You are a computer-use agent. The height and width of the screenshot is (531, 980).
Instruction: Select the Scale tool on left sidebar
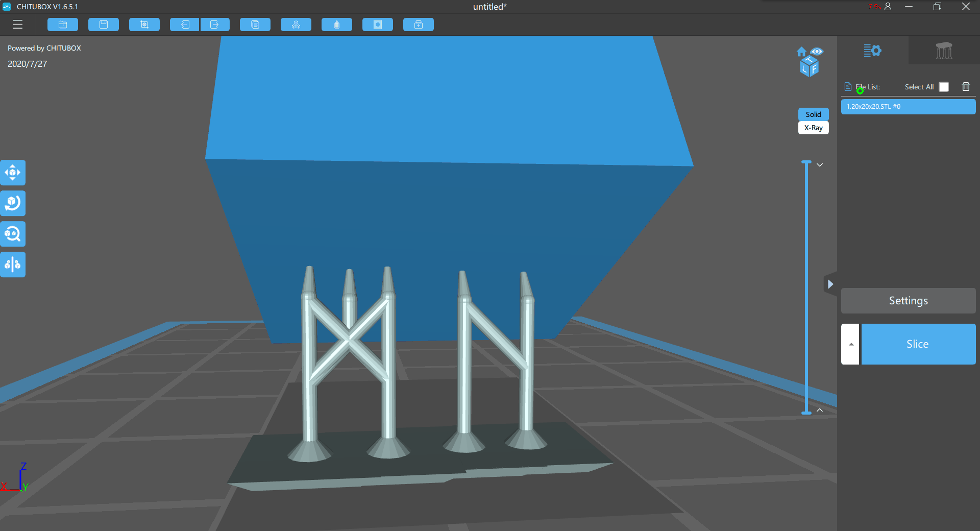pos(13,234)
